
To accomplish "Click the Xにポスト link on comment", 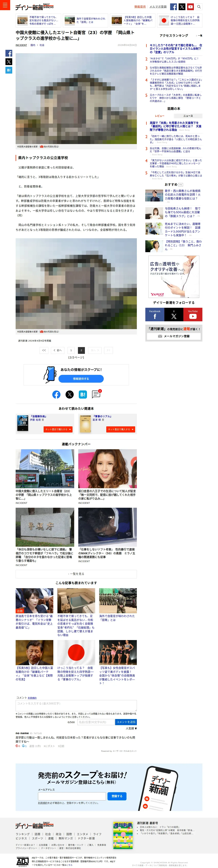I will (x=49, y=746).
